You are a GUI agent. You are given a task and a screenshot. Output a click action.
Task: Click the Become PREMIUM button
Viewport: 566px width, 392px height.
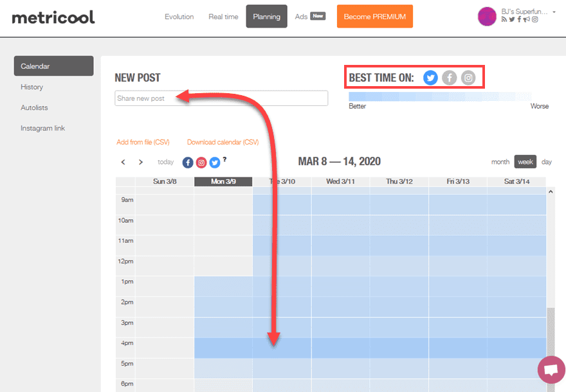point(374,16)
